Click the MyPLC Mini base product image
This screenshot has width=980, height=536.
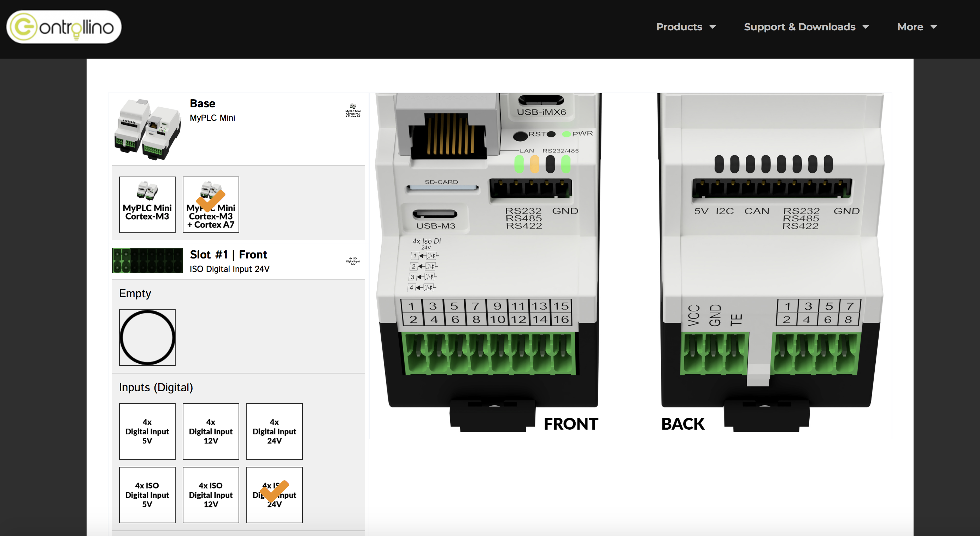click(147, 129)
